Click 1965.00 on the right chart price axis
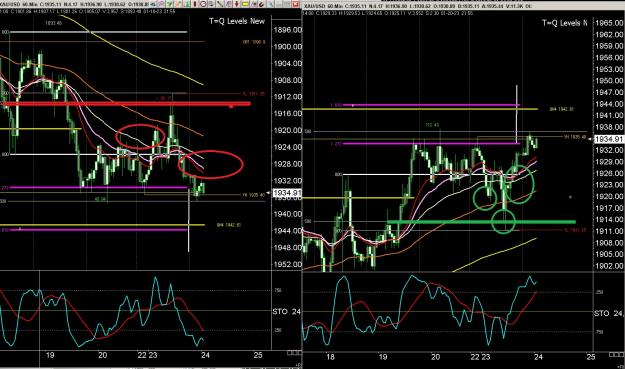The height and width of the screenshot is (369, 625). pos(609,23)
